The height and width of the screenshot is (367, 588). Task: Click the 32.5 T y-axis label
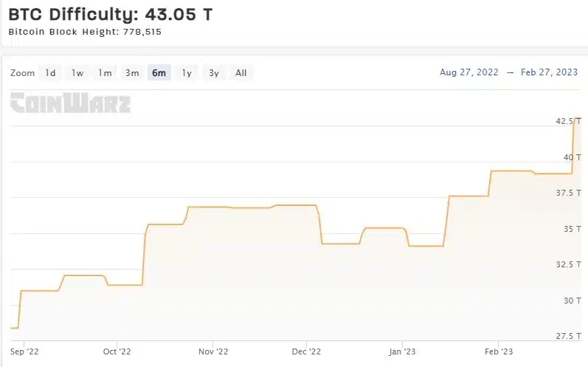[568, 264]
